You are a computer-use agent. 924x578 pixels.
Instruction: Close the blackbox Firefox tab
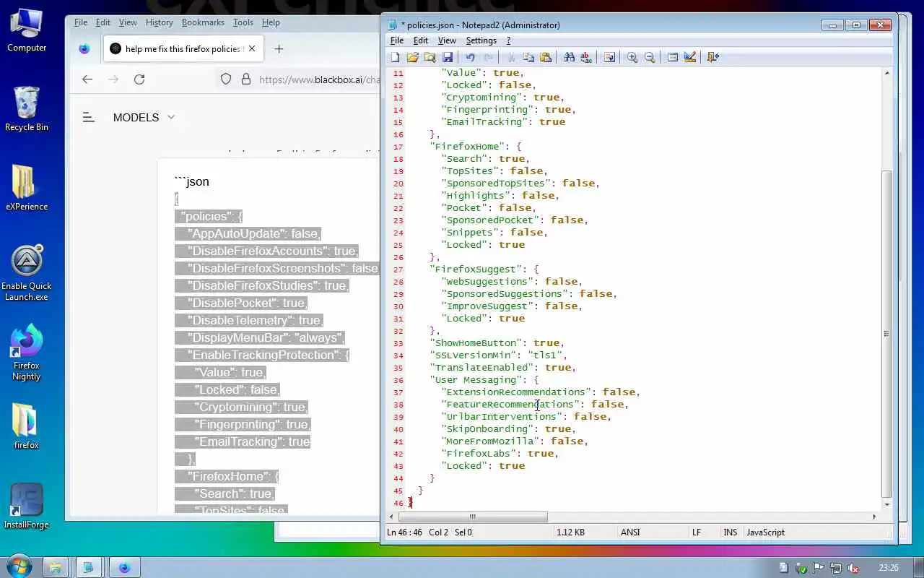(x=253, y=48)
